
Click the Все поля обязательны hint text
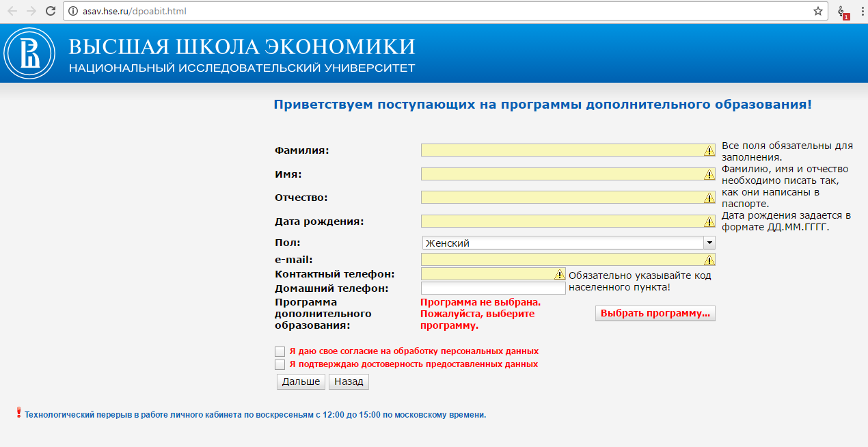[787, 151]
